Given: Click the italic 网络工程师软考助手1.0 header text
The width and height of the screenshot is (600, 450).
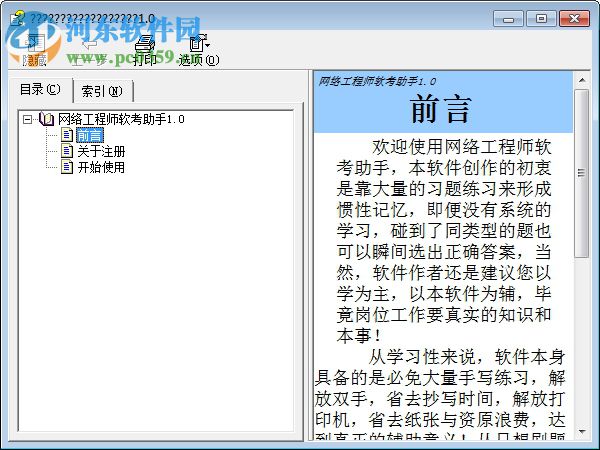Looking at the screenshot, I should tap(377, 81).
